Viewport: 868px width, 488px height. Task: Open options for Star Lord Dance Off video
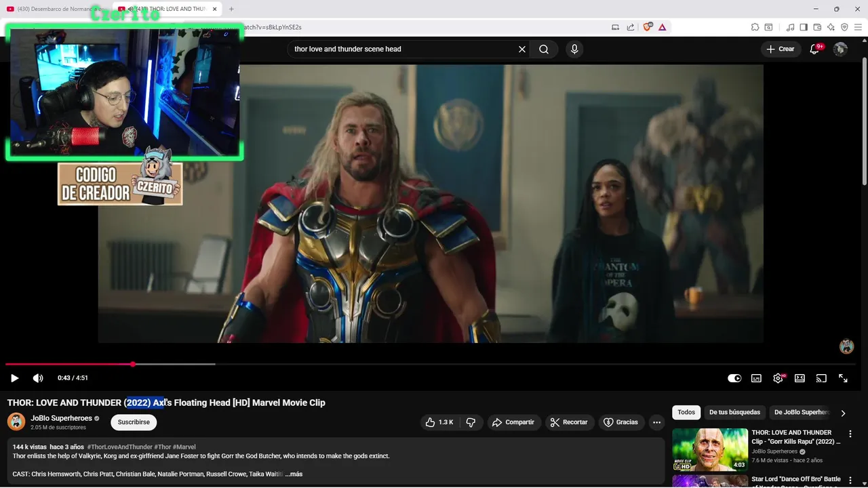pyautogui.click(x=850, y=480)
